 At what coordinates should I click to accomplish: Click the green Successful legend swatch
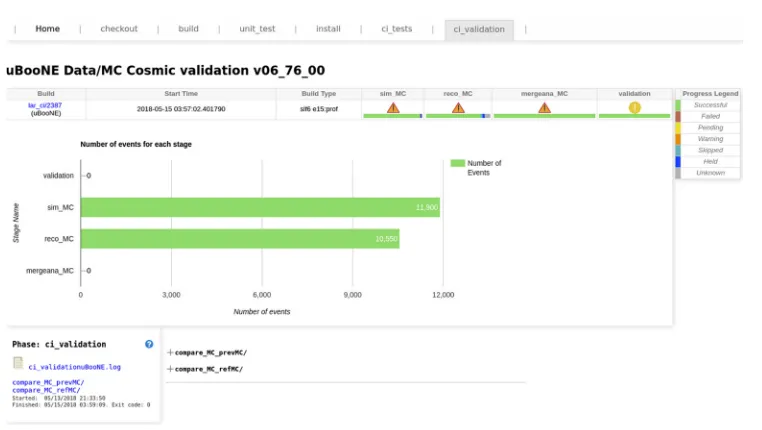click(678, 105)
